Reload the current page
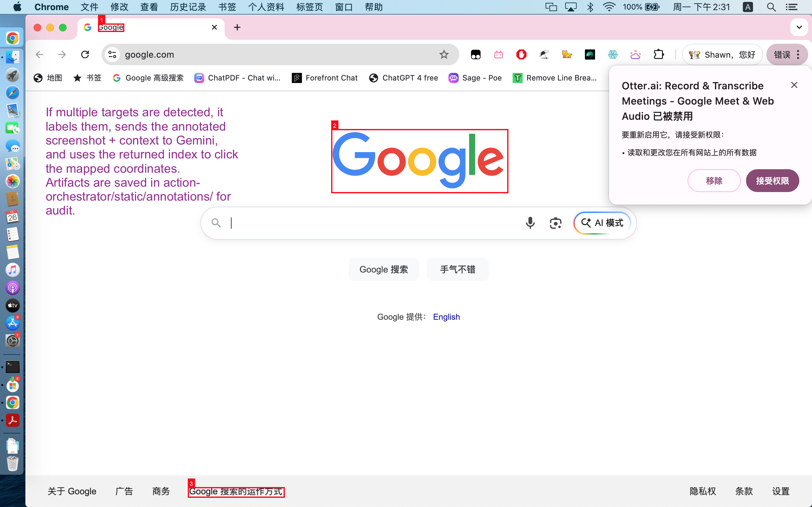812x507 pixels. pyautogui.click(x=85, y=54)
